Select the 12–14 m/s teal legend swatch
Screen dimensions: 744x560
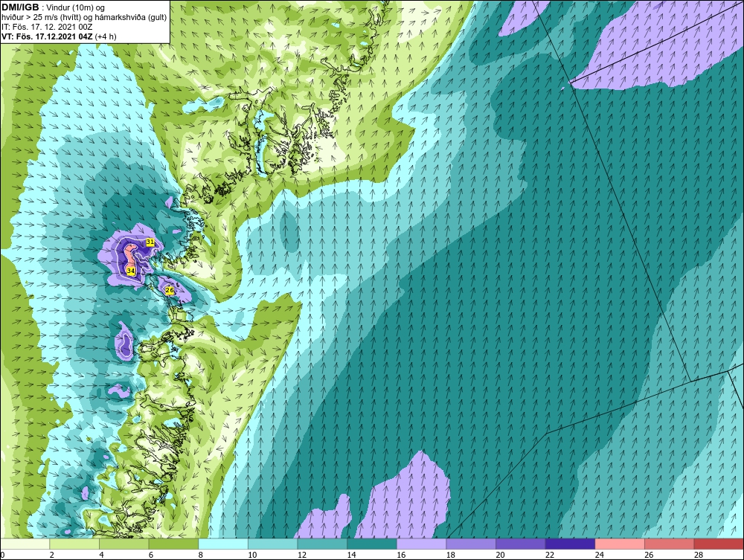pos(322,544)
